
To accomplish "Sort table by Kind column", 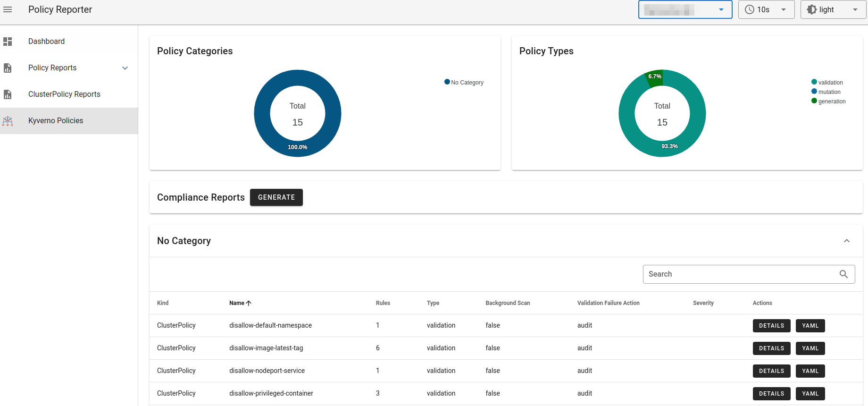I will coord(163,303).
